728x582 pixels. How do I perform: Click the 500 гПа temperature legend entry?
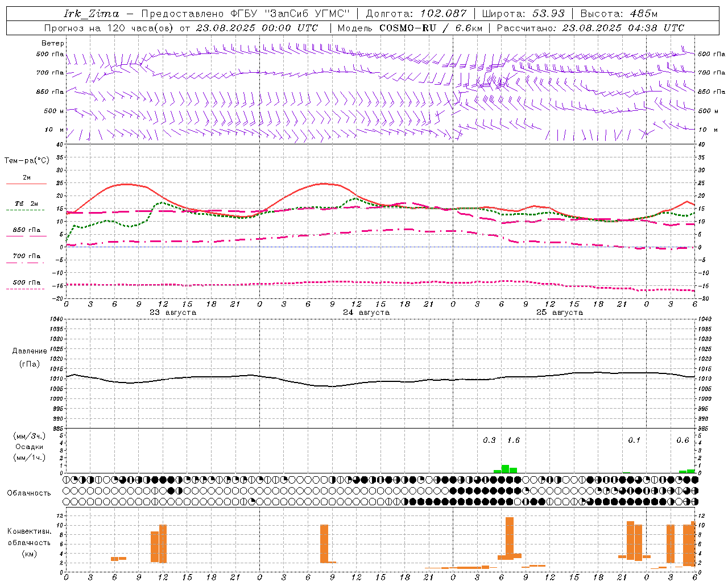tap(27, 282)
